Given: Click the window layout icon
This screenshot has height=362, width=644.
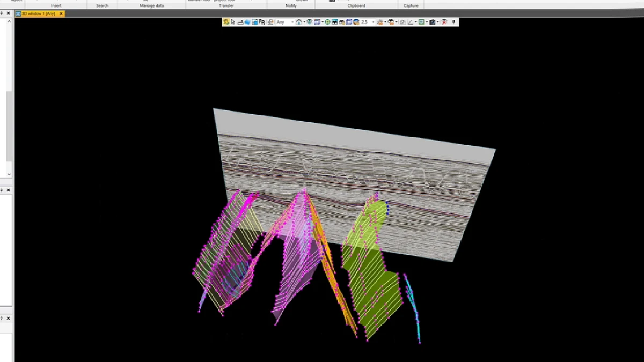Looking at the screenshot, I should [317, 22].
